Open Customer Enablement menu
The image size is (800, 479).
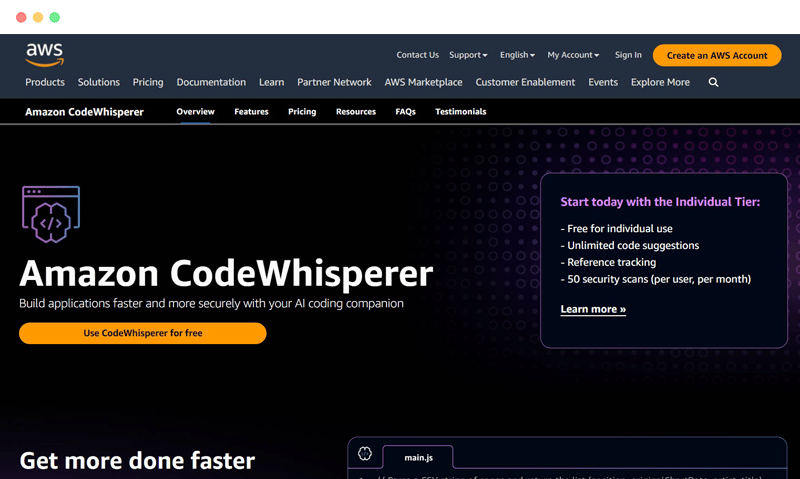pyautogui.click(x=525, y=82)
